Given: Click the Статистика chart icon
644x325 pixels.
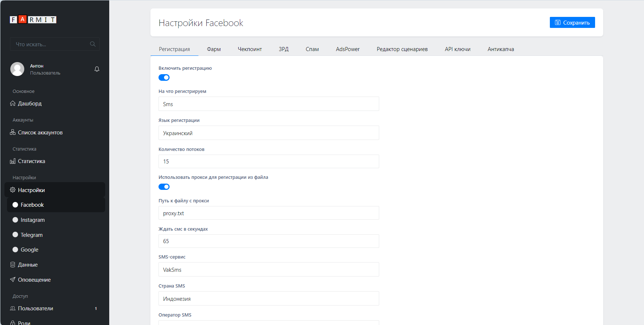Looking at the screenshot, I should click(x=13, y=161).
